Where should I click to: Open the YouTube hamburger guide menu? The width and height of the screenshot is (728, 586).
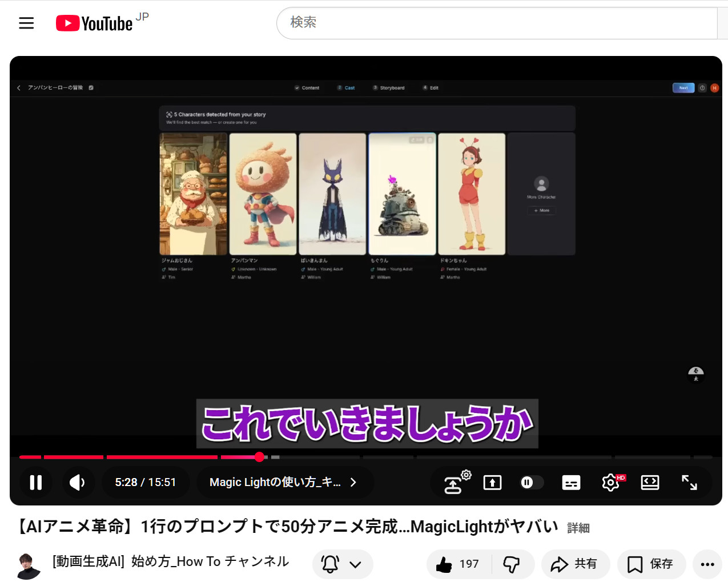[x=26, y=23]
